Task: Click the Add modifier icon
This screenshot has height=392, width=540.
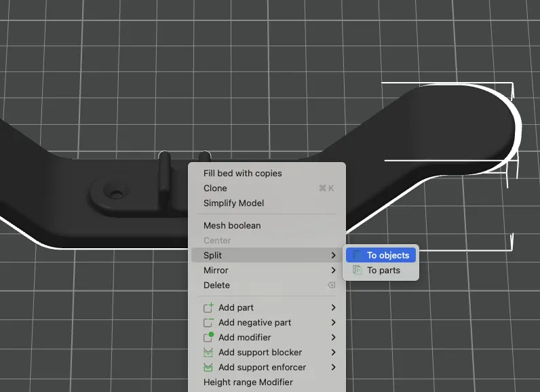Action: click(x=208, y=337)
